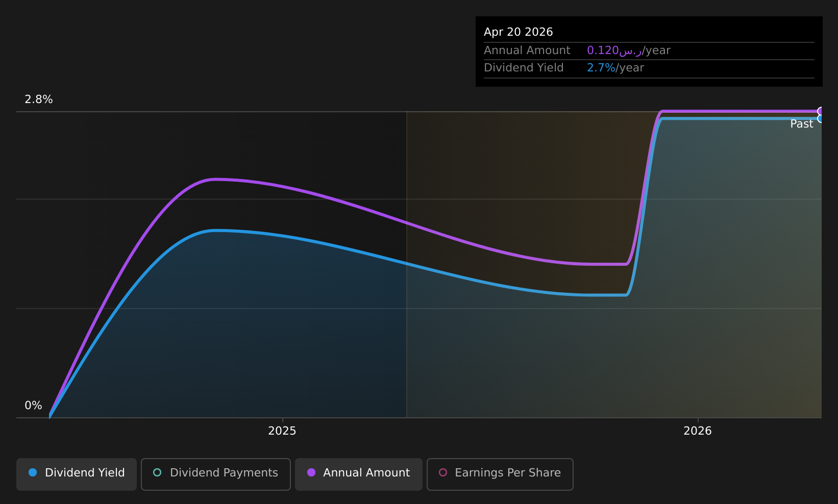Click the purple Annual Amount end marker
838x504 pixels.
821,111
